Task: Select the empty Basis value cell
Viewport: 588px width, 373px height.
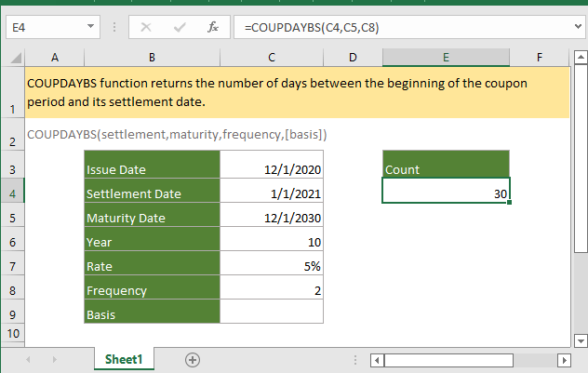Action: click(272, 314)
